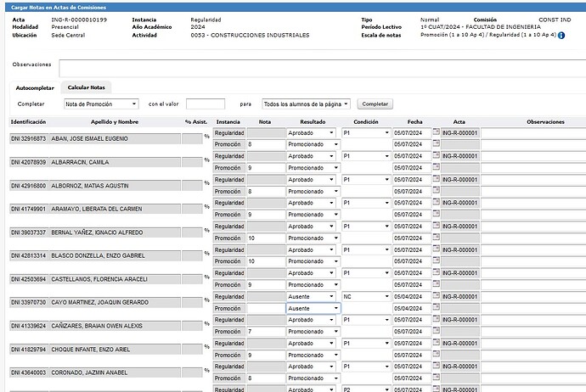586x392 pixels.
Task: Click the Resultado column header
Action: 313,122
